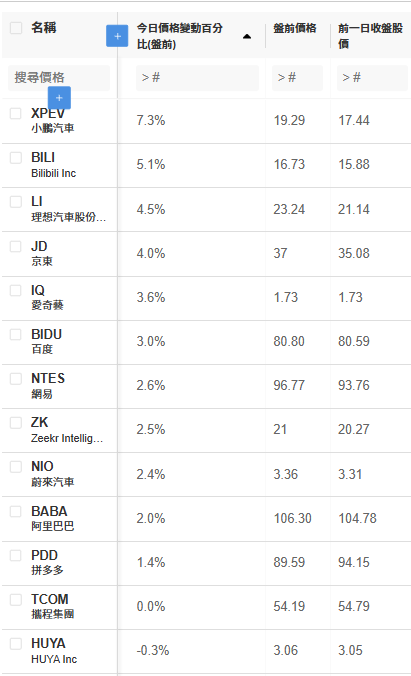The width and height of the screenshot is (411, 676).
Task: Enable the BABA 阿里巴巴 row checkbox
Action: coord(16,511)
